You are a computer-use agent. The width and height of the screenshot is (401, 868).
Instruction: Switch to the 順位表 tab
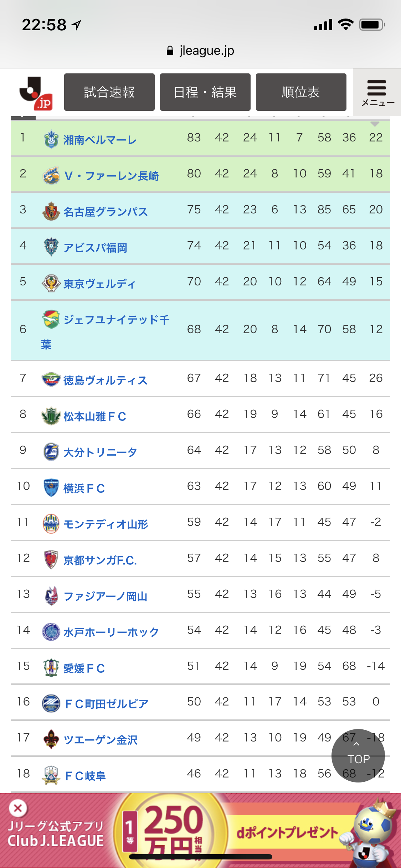(301, 92)
